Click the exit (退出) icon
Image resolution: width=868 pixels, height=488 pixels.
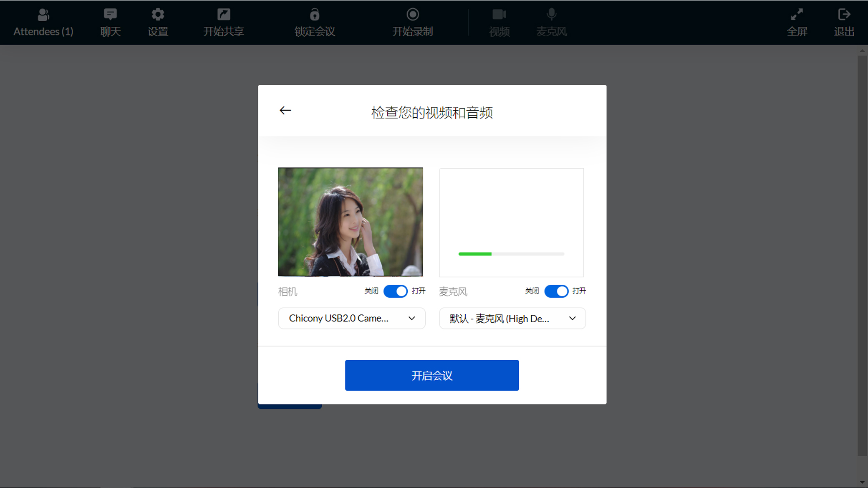844,15
